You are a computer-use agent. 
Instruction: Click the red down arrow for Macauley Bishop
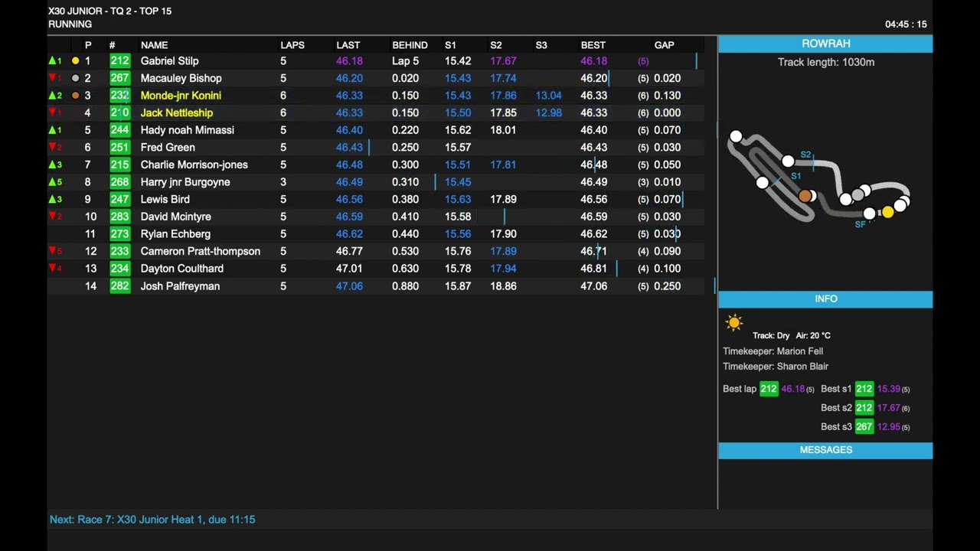pyautogui.click(x=54, y=78)
